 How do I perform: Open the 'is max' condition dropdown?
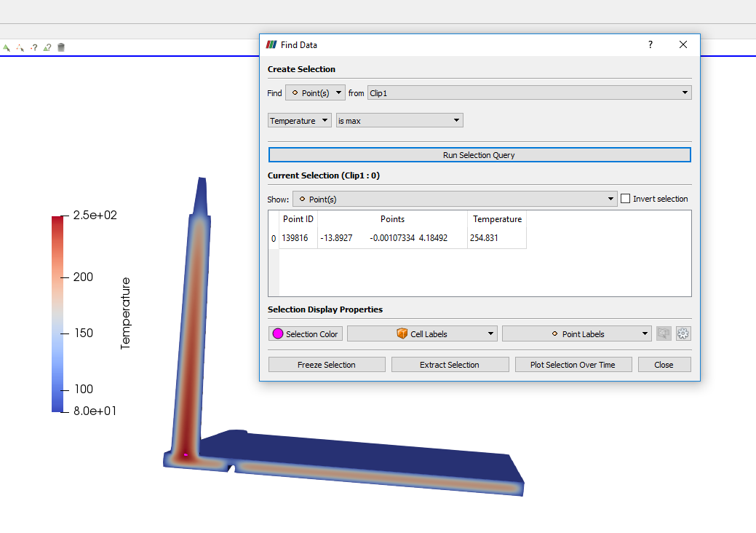pos(399,120)
